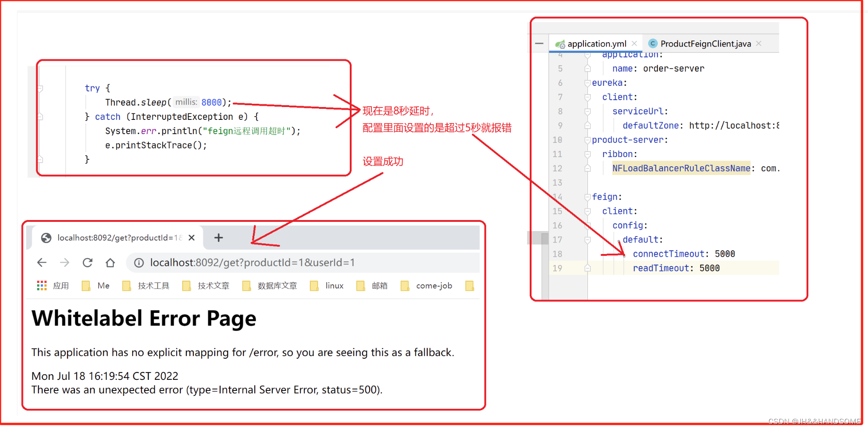View site info icon in address bar

pyautogui.click(x=139, y=263)
